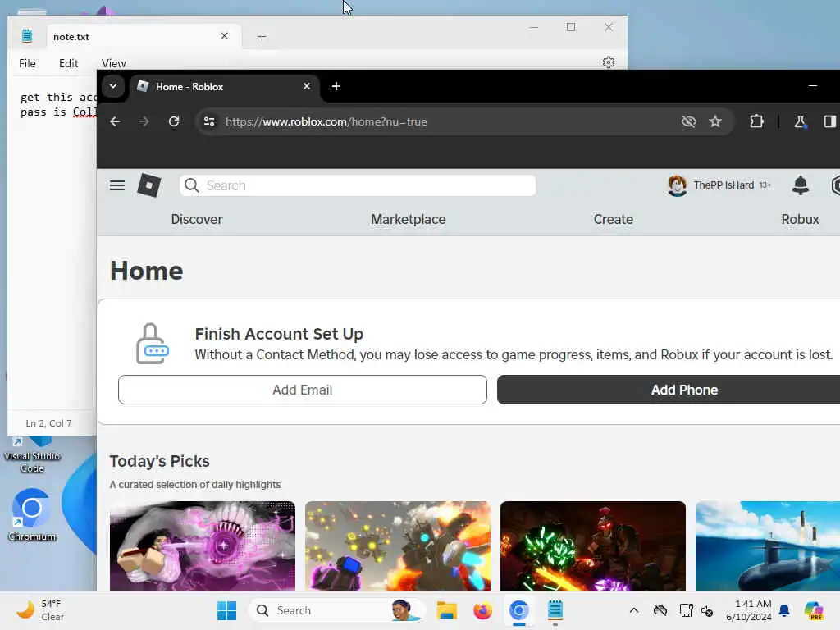
Task: Open Notepad Edit menu
Action: (69, 63)
